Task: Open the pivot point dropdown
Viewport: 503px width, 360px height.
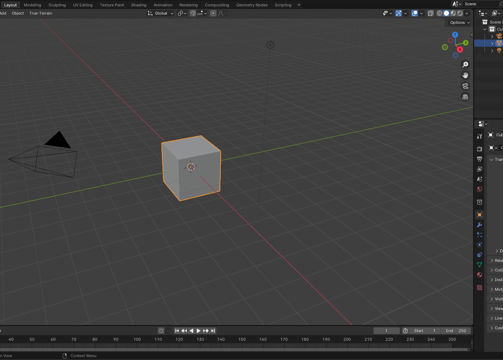Action: [x=182, y=13]
